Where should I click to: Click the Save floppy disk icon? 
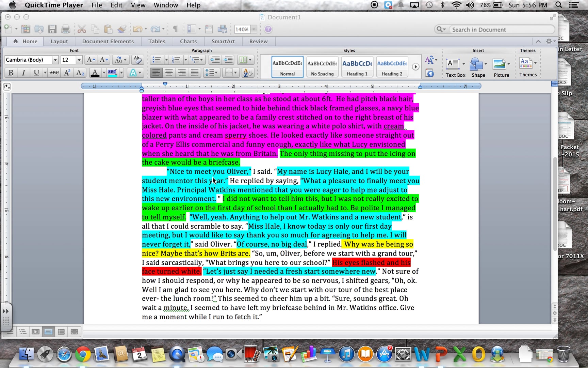click(52, 29)
